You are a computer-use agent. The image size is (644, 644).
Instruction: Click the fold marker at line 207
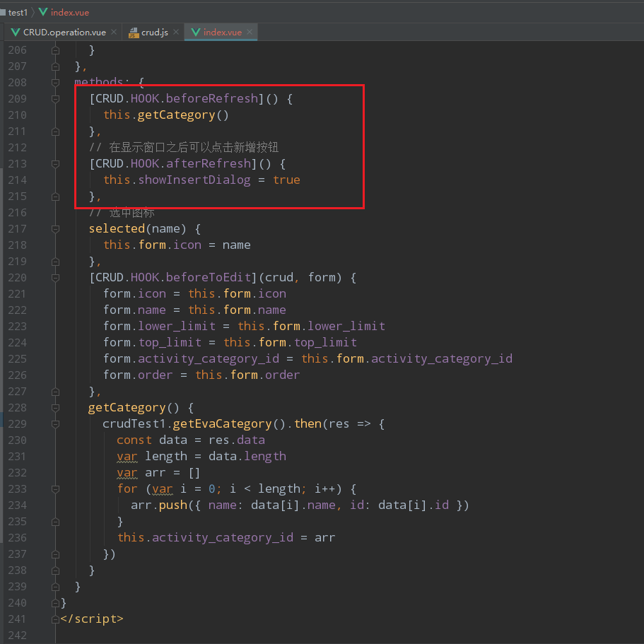(x=55, y=66)
